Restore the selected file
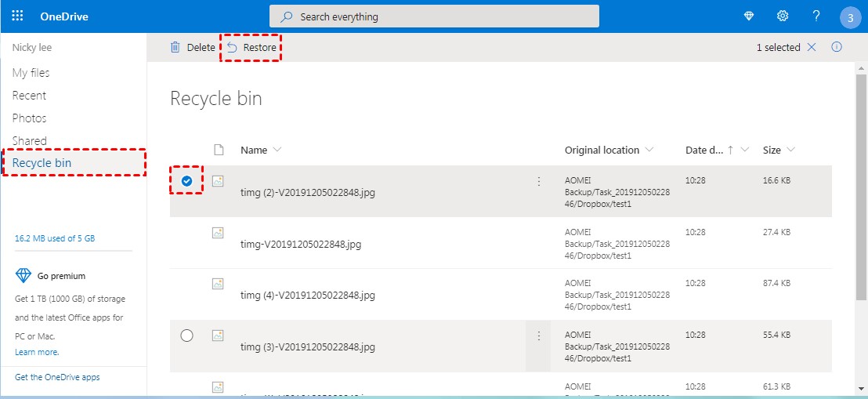868x399 pixels. tap(251, 48)
